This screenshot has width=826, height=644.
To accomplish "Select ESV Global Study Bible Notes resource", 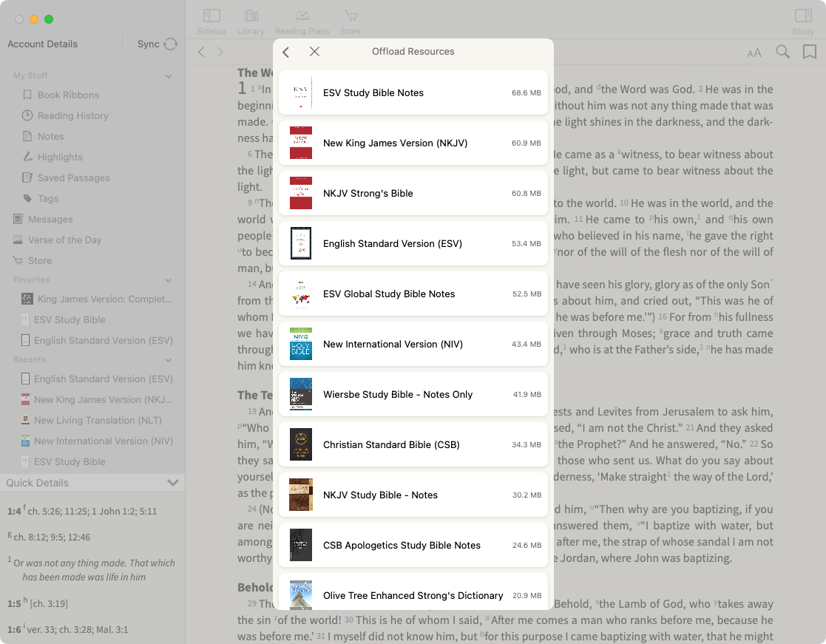I will [x=413, y=294].
